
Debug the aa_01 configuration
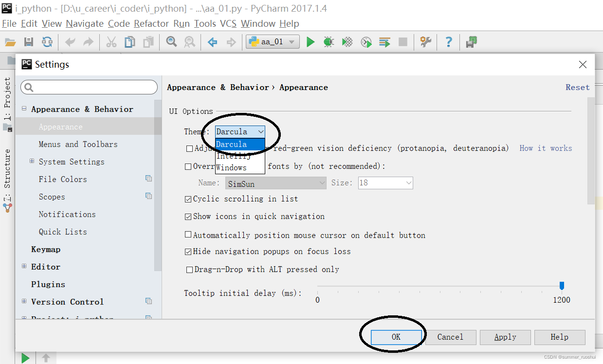tap(329, 42)
